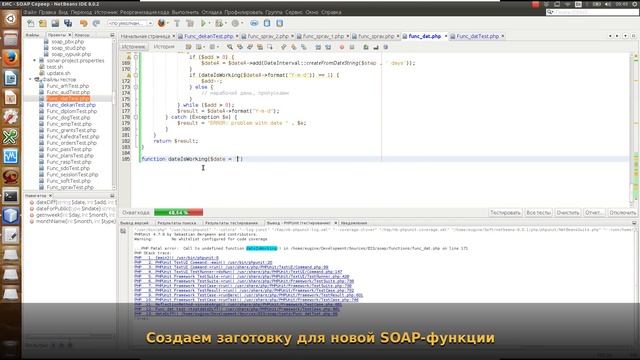640x360 pixels.
Task: Select Func_kafedraTest.php in the project tree
Action: [73, 137]
